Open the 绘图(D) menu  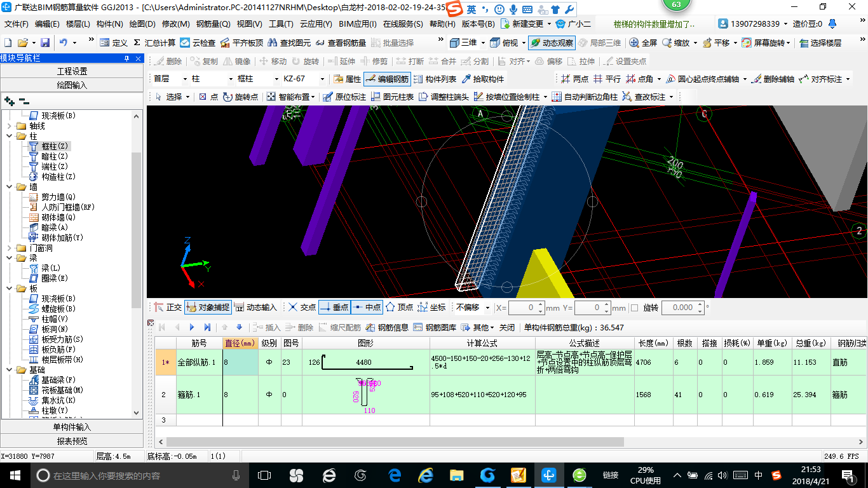click(x=142, y=24)
